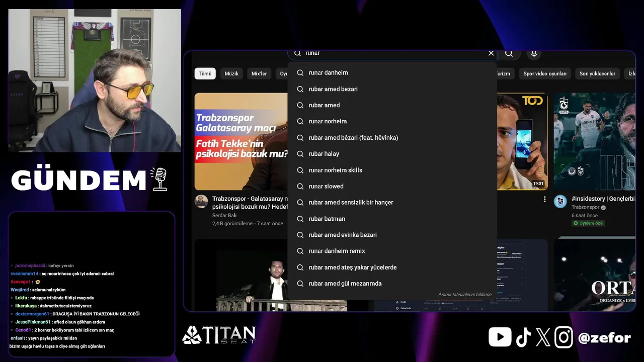Click the GÜNDEM microphone icon
This screenshot has height=362, width=644.
(159, 179)
